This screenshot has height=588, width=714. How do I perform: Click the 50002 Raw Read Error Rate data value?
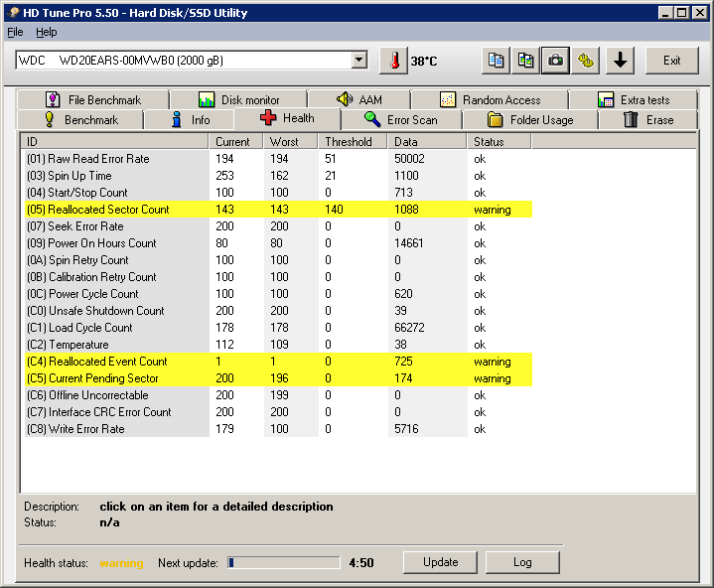pyautogui.click(x=409, y=159)
